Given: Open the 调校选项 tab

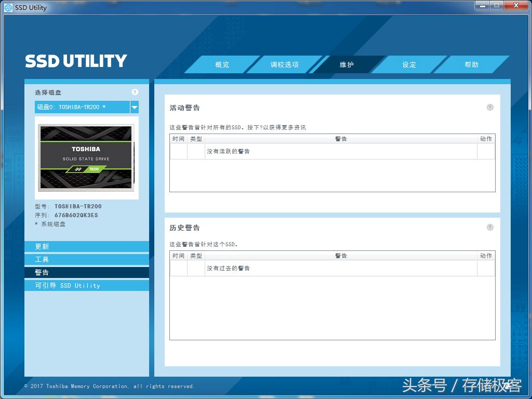Looking at the screenshot, I should [x=285, y=65].
